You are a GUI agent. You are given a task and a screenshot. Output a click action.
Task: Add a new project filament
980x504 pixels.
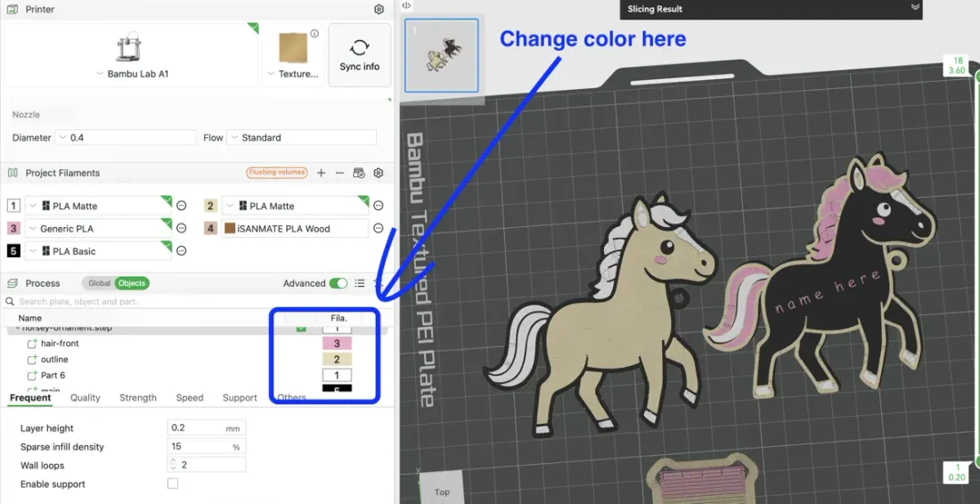[x=321, y=173]
